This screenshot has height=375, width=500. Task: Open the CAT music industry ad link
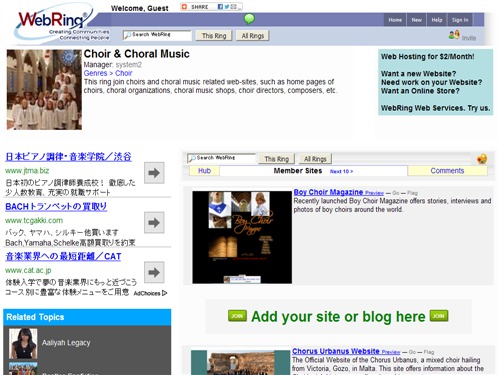[63, 257]
